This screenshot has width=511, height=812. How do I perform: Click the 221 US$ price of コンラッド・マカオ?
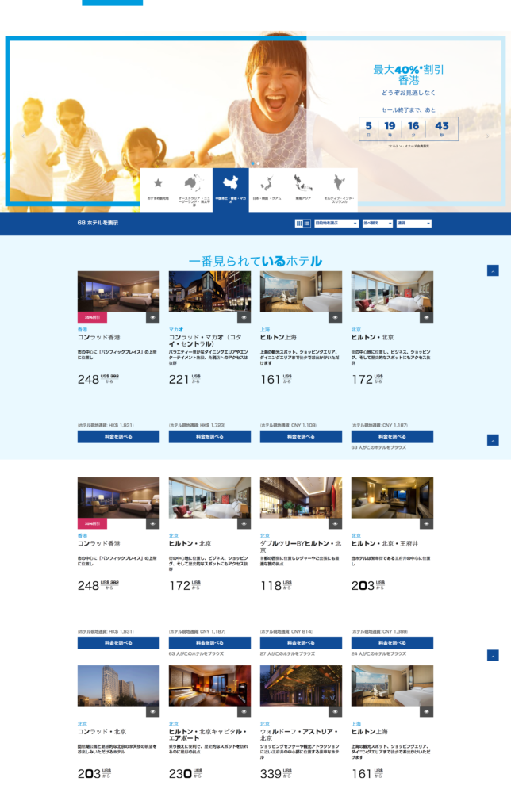185,379
